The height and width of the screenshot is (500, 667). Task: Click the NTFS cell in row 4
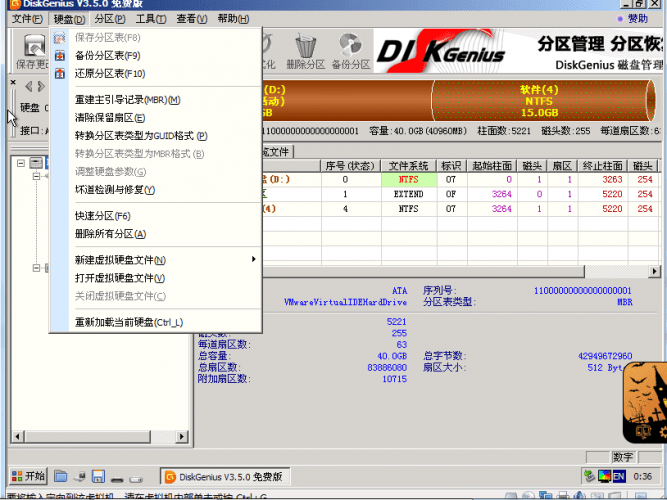[x=409, y=209]
